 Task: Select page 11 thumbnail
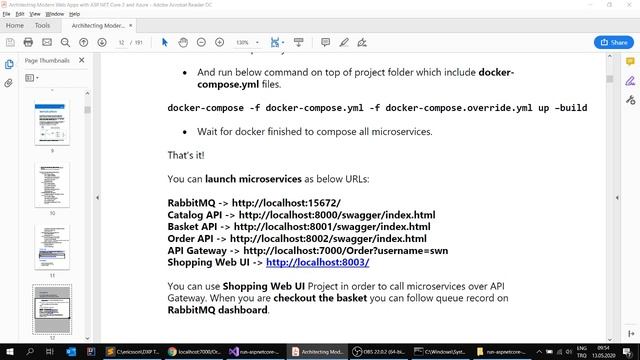coord(52,247)
